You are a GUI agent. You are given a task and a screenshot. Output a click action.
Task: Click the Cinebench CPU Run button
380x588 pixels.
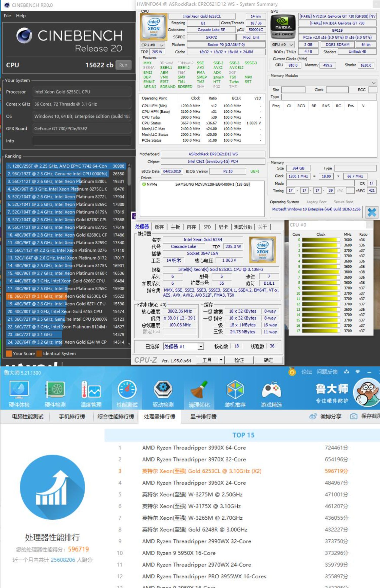click(123, 65)
